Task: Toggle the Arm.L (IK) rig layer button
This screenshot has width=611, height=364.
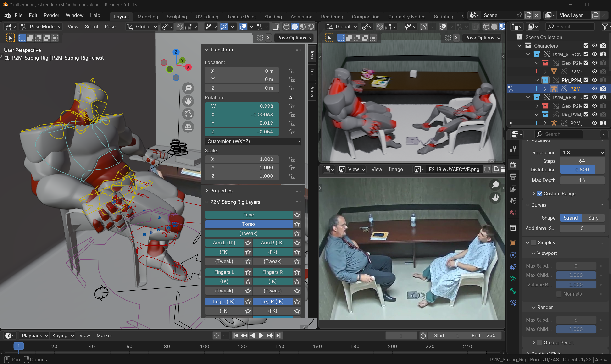Action: (224, 243)
